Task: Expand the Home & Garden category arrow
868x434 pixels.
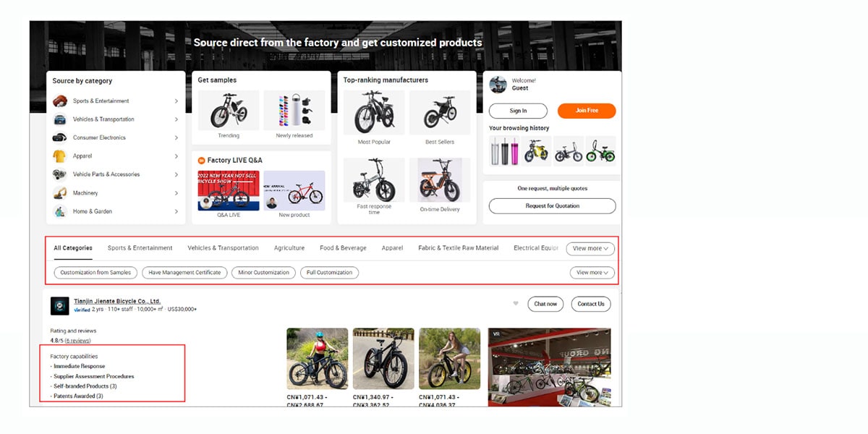Action: click(176, 211)
